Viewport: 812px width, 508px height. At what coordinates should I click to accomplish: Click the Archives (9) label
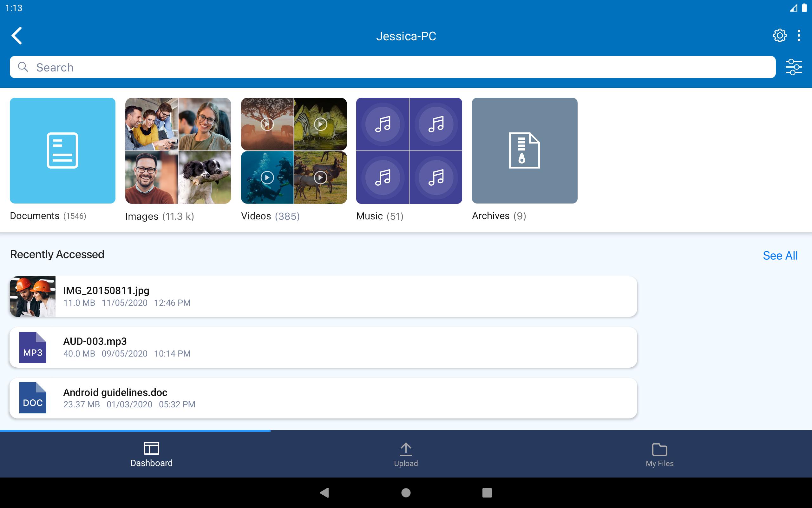(499, 216)
